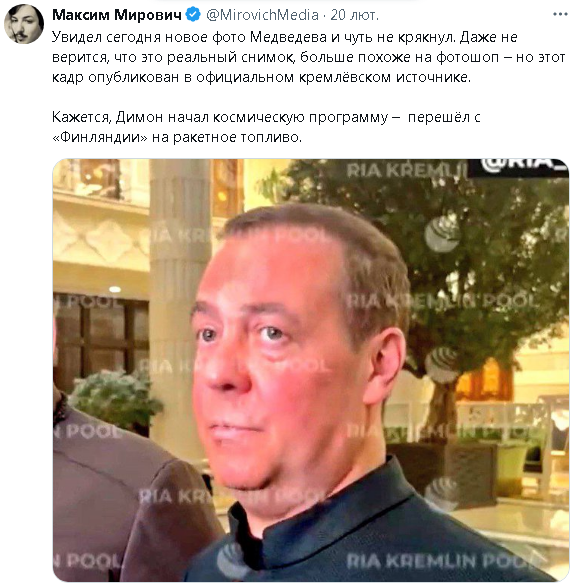The height and width of the screenshot is (586, 579).
Task: Open the tweet via "20 лют." timestamp
Action: 354,15
